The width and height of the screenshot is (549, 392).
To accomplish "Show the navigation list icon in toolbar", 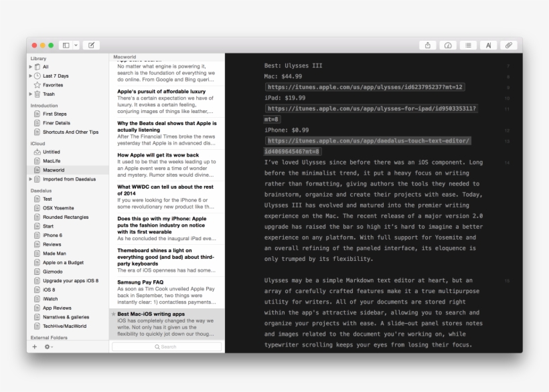I will tap(468, 45).
